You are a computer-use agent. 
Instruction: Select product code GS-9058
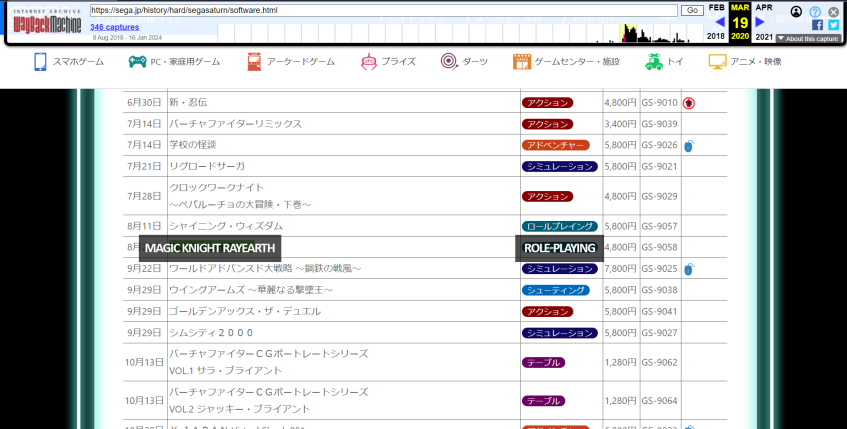(660, 247)
